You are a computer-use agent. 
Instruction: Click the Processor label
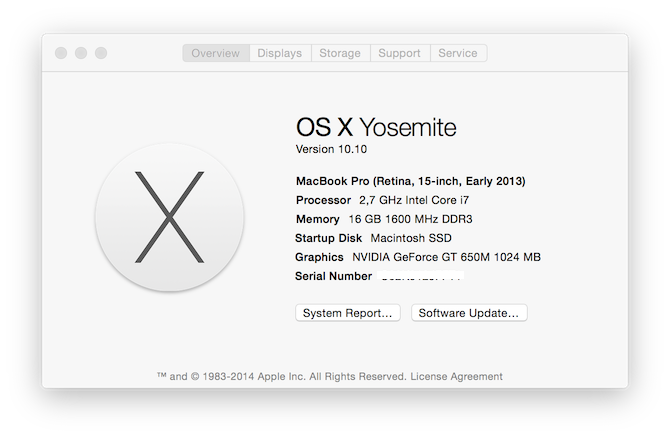tap(323, 200)
